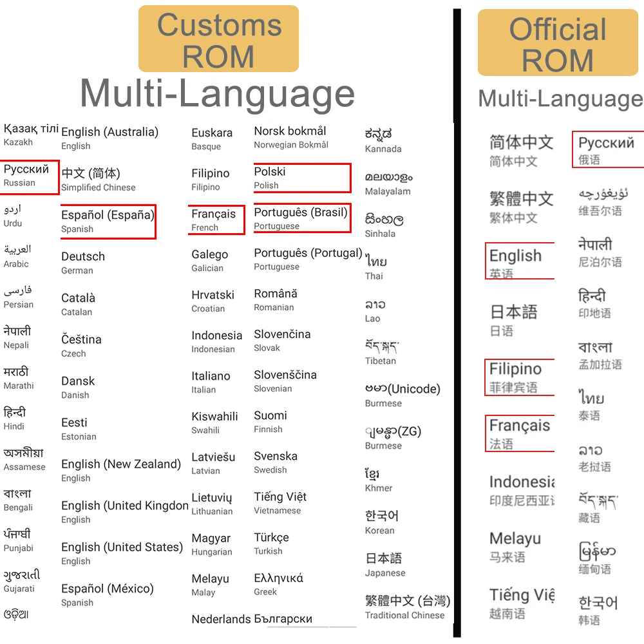This screenshot has height=644, width=644.
Task: Select the Urdu language entry
Action: [13, 216]
